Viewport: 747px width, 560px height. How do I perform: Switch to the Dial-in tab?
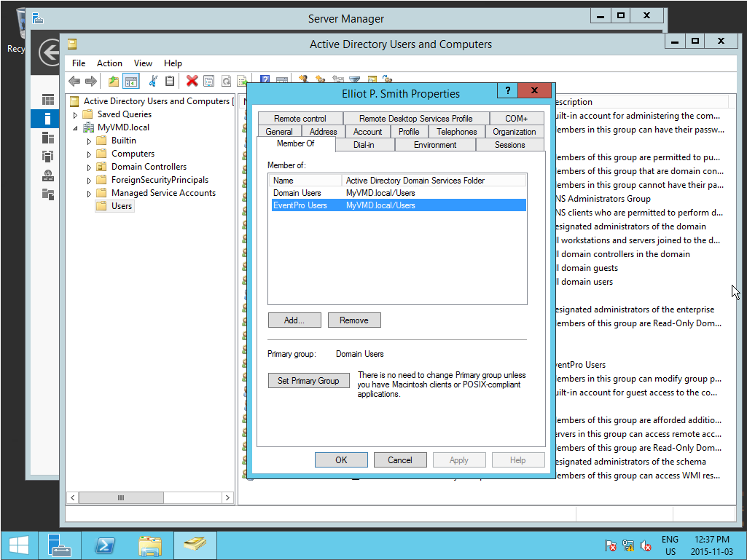(364, 145)
